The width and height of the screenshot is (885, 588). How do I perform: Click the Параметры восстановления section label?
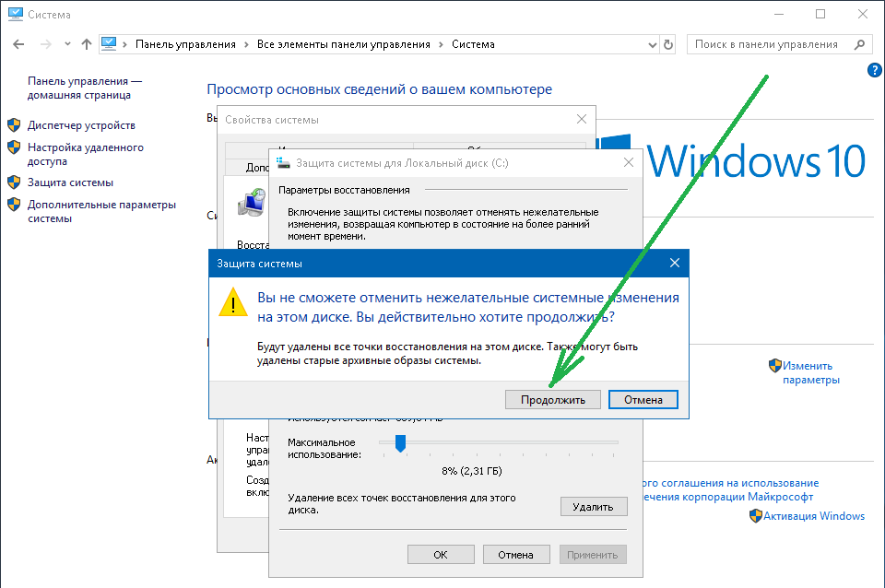coord(344,190)
